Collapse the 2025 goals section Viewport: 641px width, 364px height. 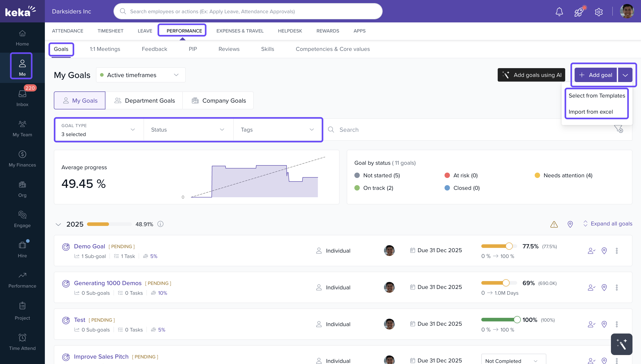[x=58, y=224]
